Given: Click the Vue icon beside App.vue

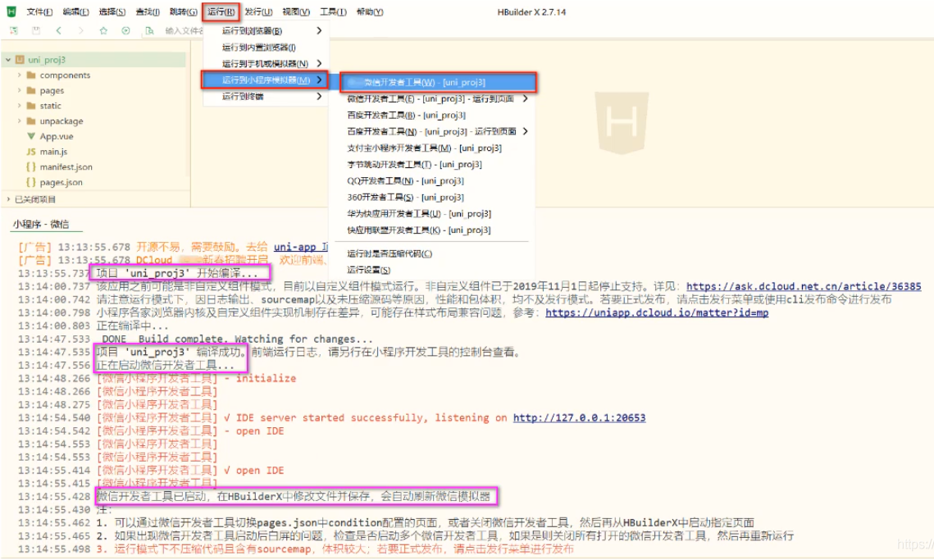Looking at the screenshot, I should pyautogui.click(x=31, y=136).
